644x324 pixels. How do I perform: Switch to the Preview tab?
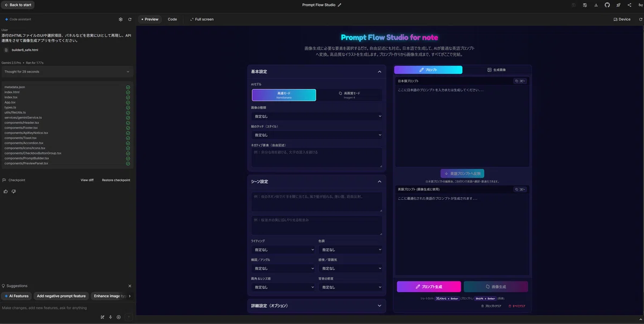coord(149,19)
